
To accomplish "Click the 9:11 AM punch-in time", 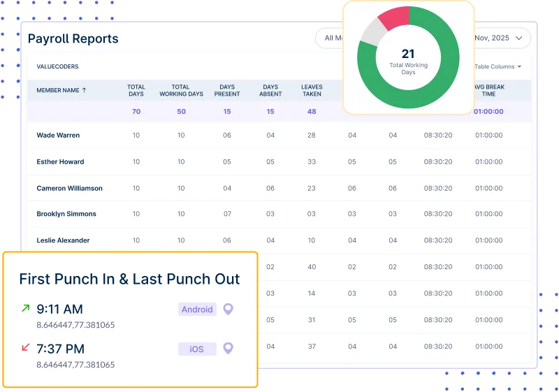I will [59, 309].
